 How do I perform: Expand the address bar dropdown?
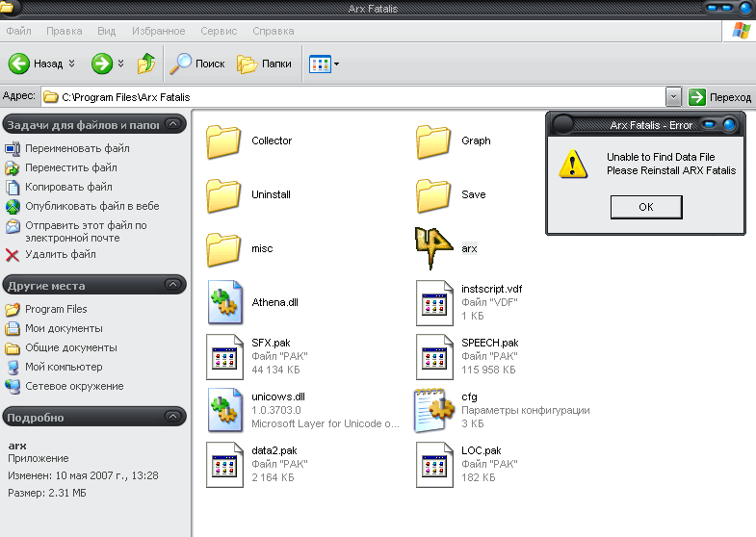tap(673, 97)
